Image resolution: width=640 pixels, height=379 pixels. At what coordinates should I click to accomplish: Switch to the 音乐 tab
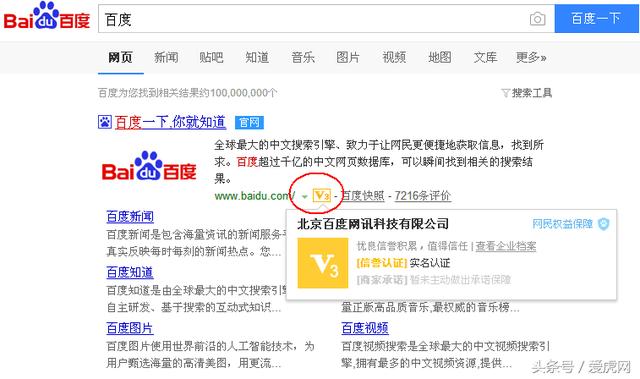point(303,58)
